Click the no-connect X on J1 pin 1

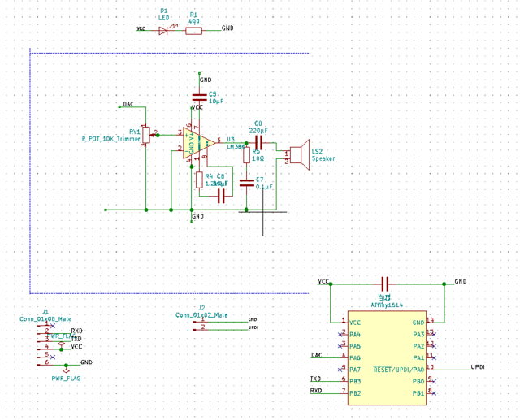[53, 326]
